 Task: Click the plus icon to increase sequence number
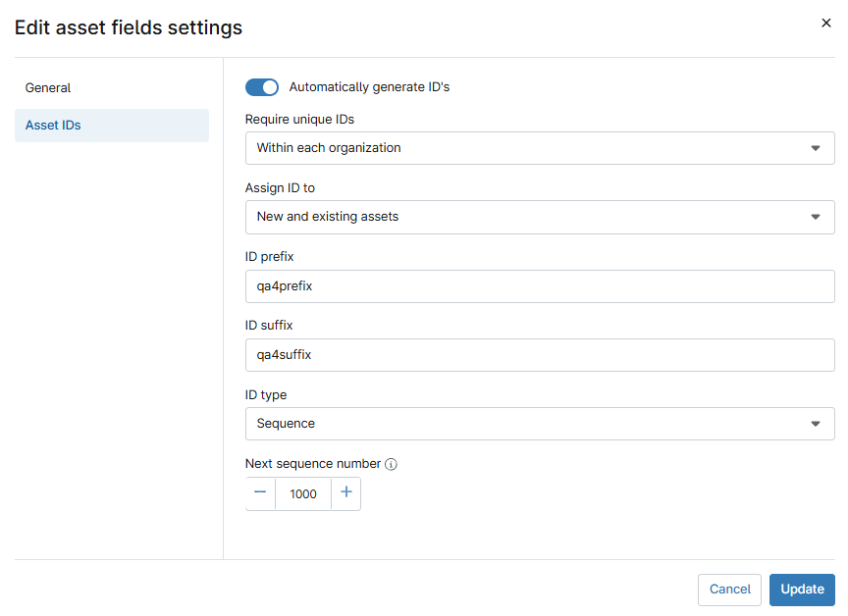[x=345, y=493]
